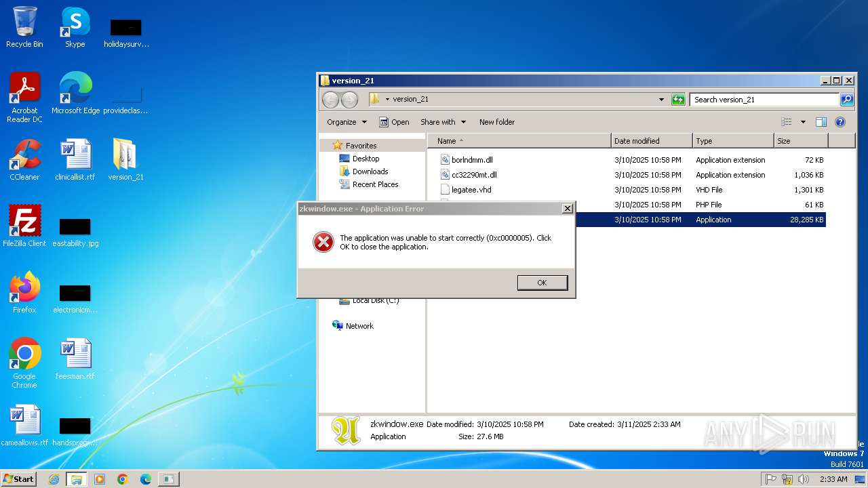Select the eastability.jpg desktop file
Screen dimensions: 868x488
[75, 230]
